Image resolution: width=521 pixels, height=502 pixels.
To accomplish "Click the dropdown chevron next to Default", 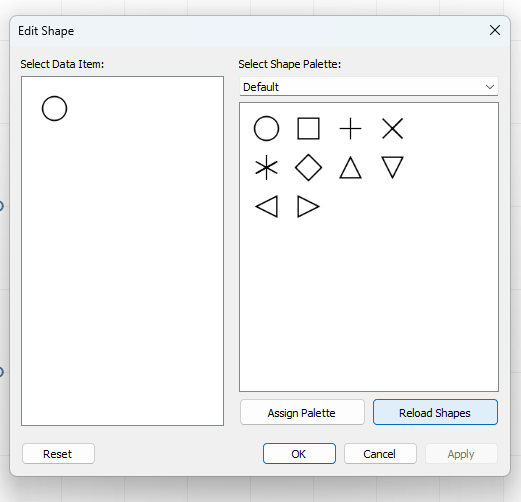I will click(490, 87).
